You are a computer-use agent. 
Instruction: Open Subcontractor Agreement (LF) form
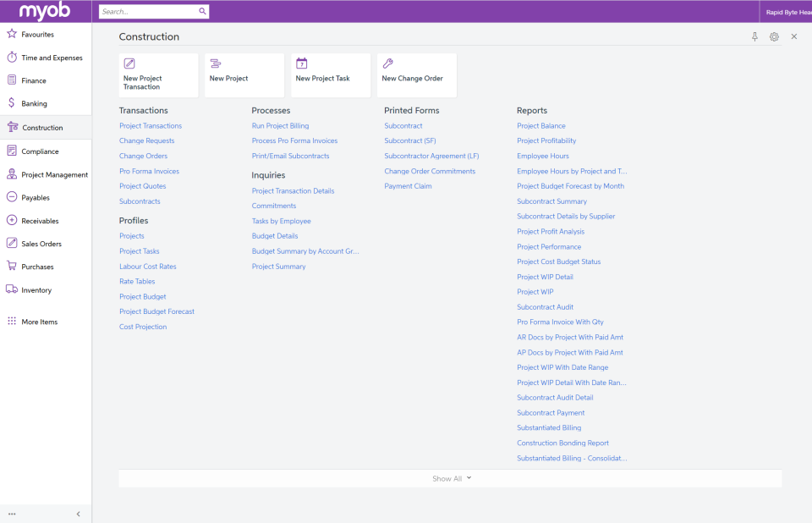(431, 156)
